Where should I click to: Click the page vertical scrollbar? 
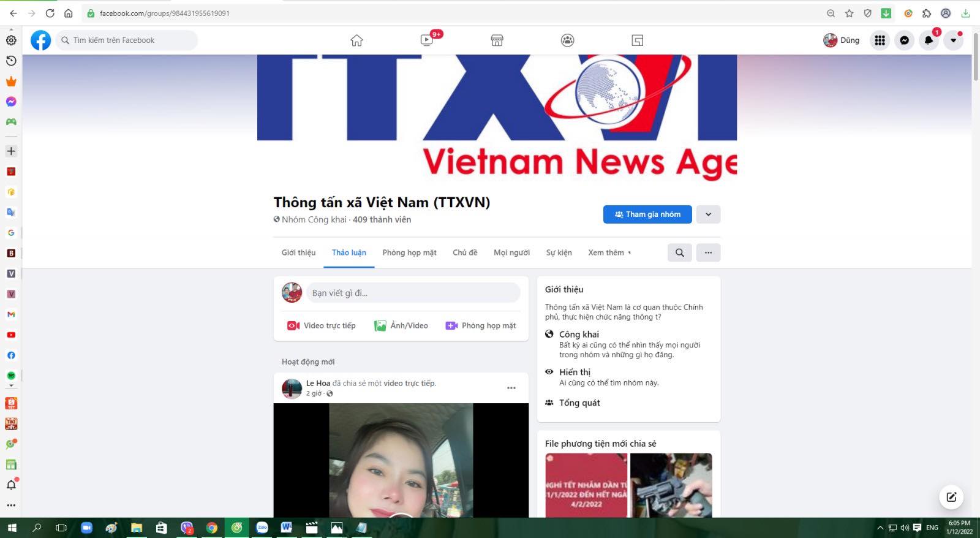coord(976,56)
